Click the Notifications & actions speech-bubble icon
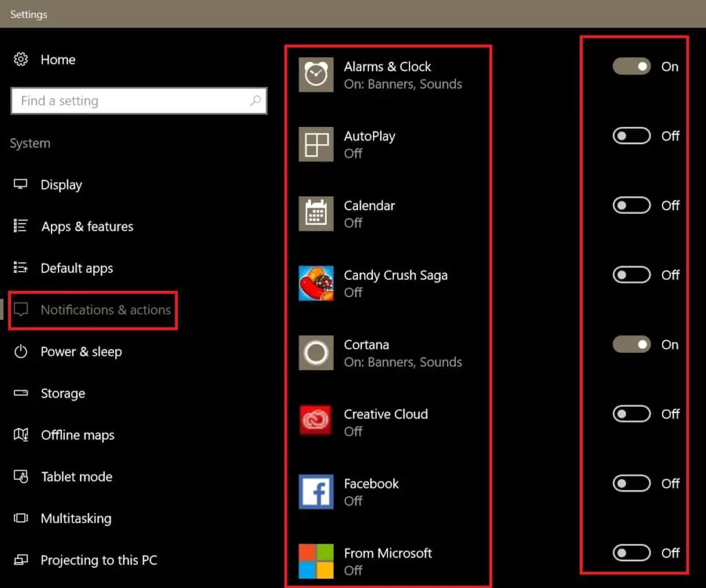Image resolution: width=706 pixels, height=588 pixels. click(x=21, y=310)
